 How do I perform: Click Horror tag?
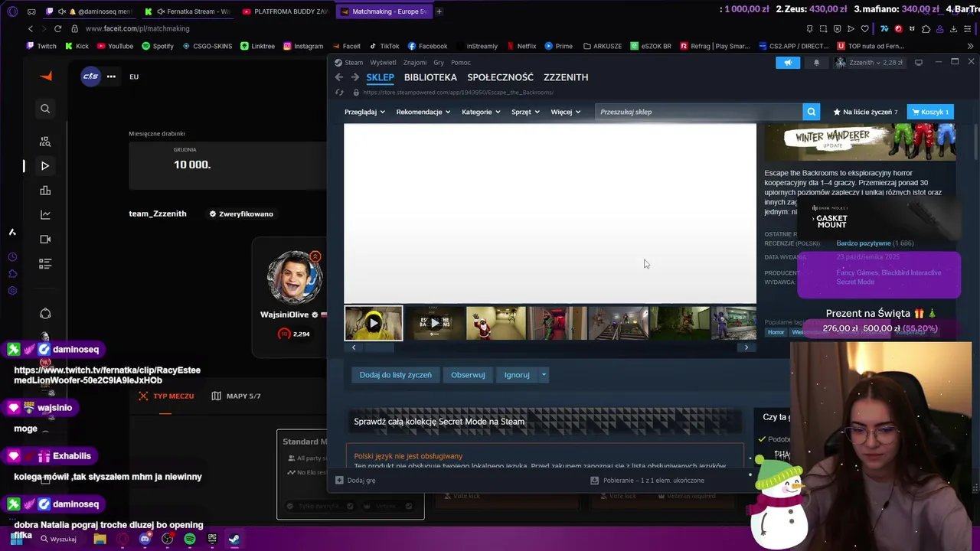click(x=776, y=332)
